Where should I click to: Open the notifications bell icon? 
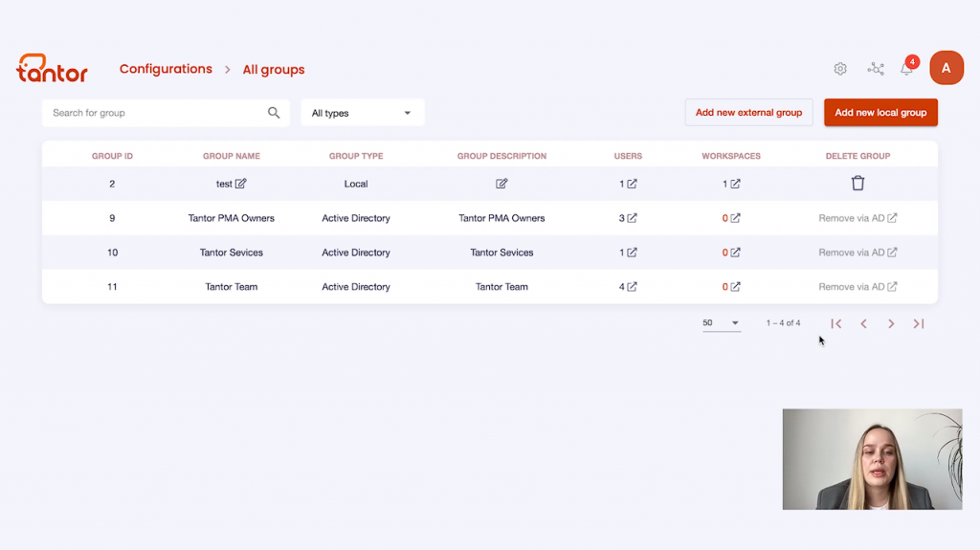[907, 69]
